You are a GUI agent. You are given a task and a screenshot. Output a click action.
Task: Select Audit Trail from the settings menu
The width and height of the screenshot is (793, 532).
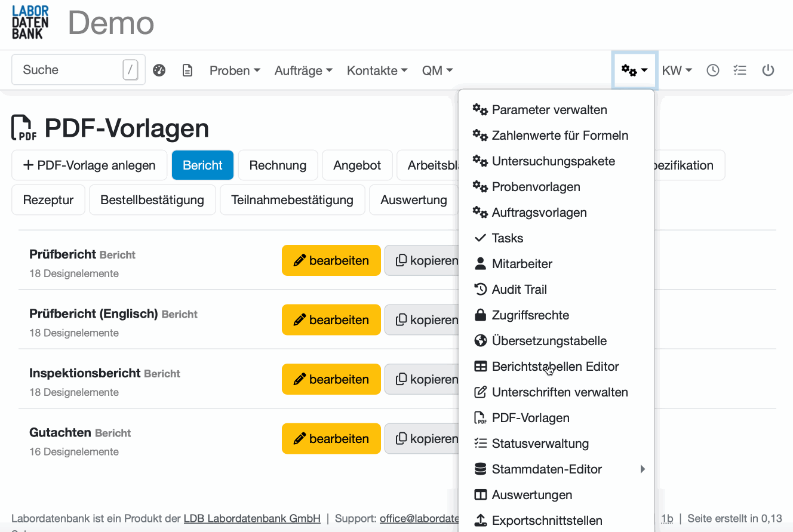(518, 289)
